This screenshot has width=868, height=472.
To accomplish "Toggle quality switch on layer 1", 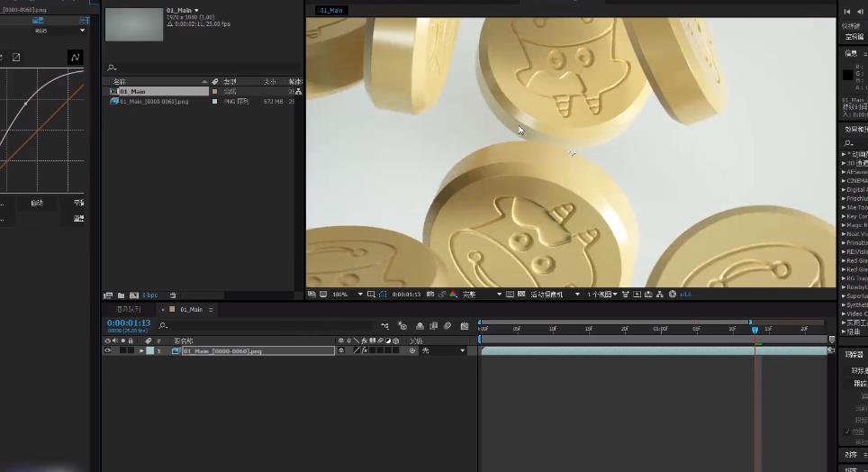I will point(357,350).
